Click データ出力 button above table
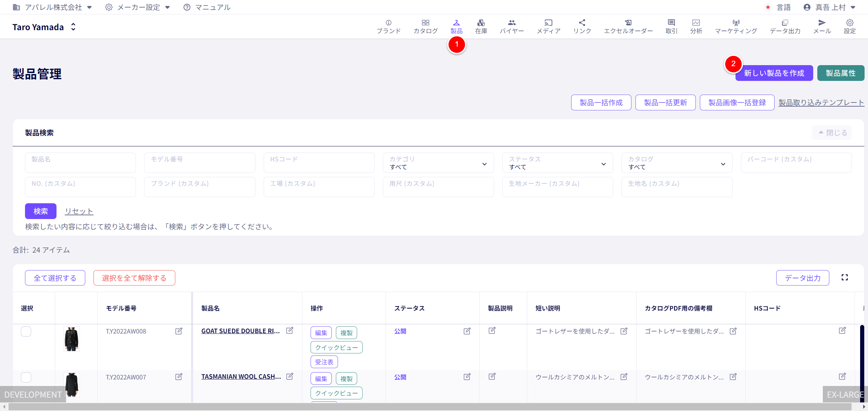 coord(803,278)
